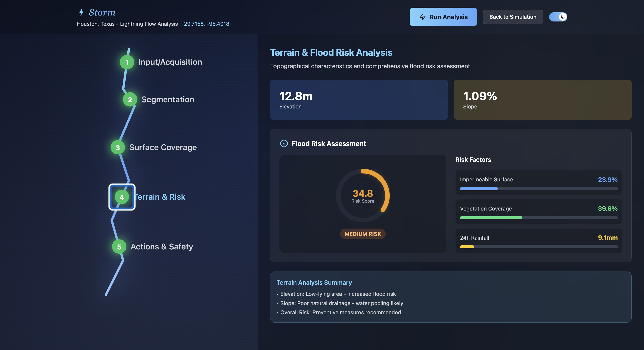The image size is (644, 350).
Task: Select highlighted step 4 circle marker
Action: tap(122, 197)
